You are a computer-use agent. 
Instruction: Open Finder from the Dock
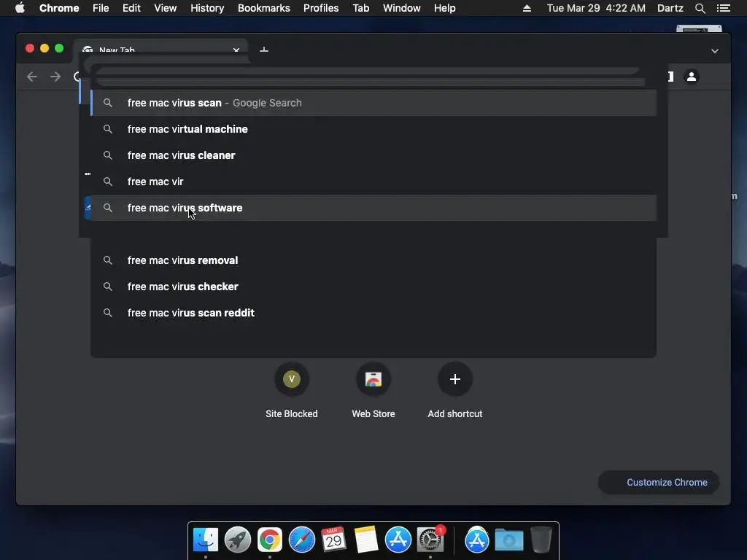[x=206, y=540]
